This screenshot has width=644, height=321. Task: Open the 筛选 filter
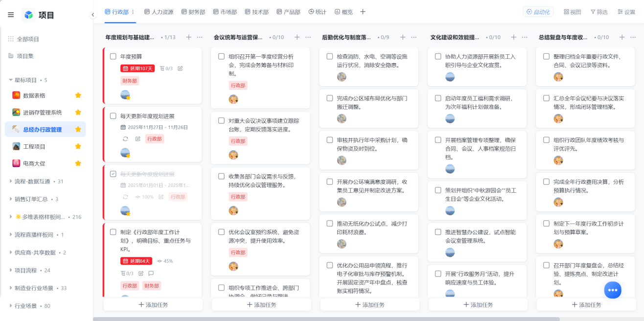[599, 12]
